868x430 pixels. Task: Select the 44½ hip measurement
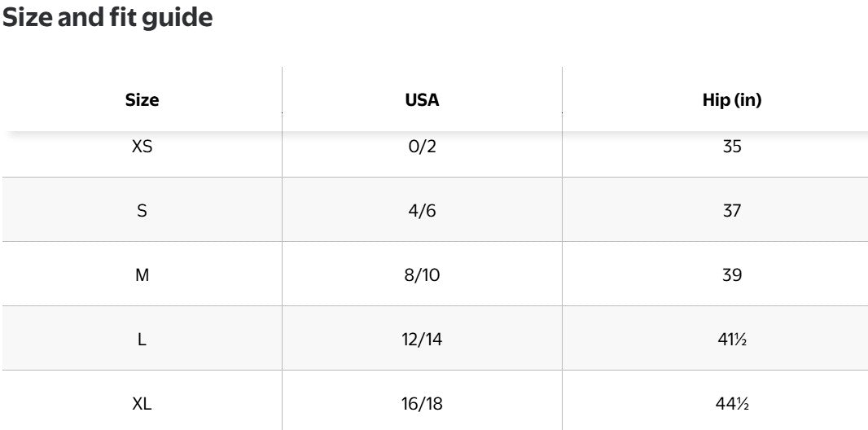click(x=731, y=404)
